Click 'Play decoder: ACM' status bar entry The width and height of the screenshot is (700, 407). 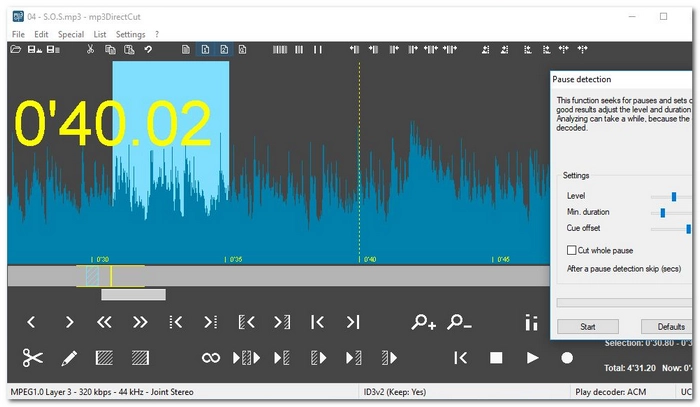(x=610, y=392)
